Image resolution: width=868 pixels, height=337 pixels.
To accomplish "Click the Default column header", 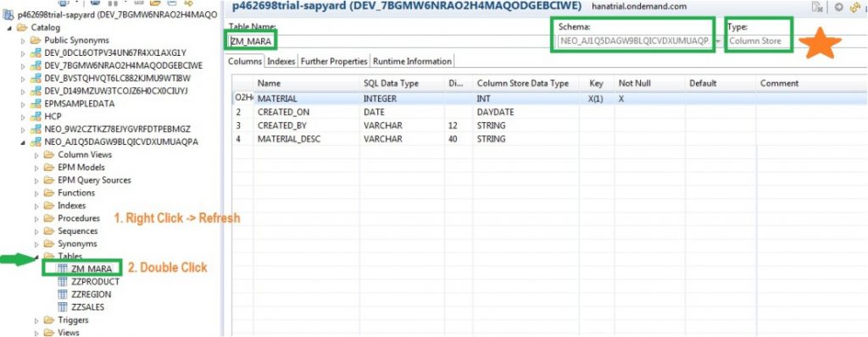I will tap(721, 83).
